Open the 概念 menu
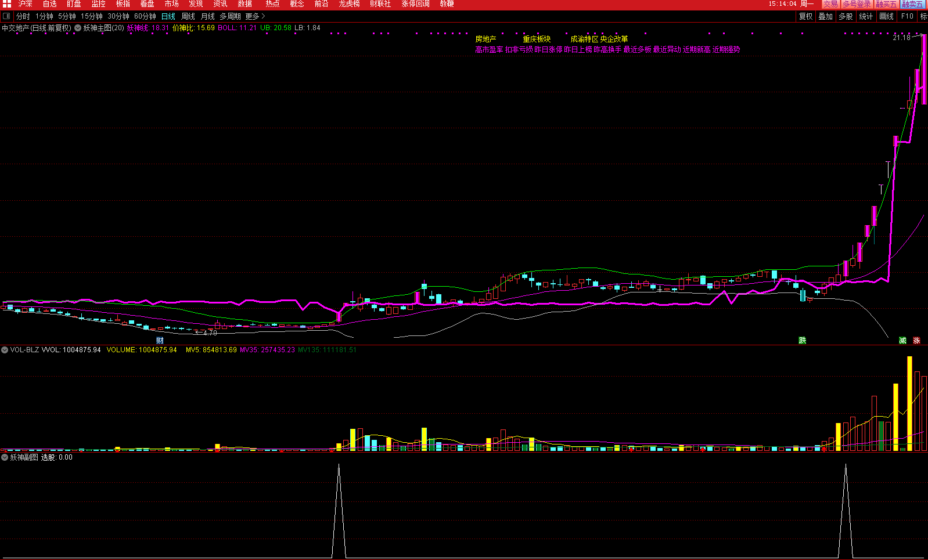Screen dimensions: 928x560 [297, 4]
